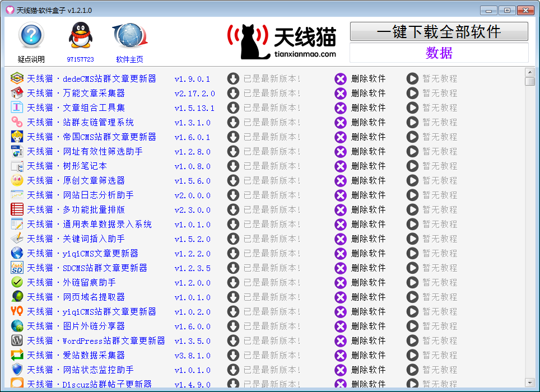
Task: Click the 网站日志分析助手 icon
Action: [x=17, y=195]
